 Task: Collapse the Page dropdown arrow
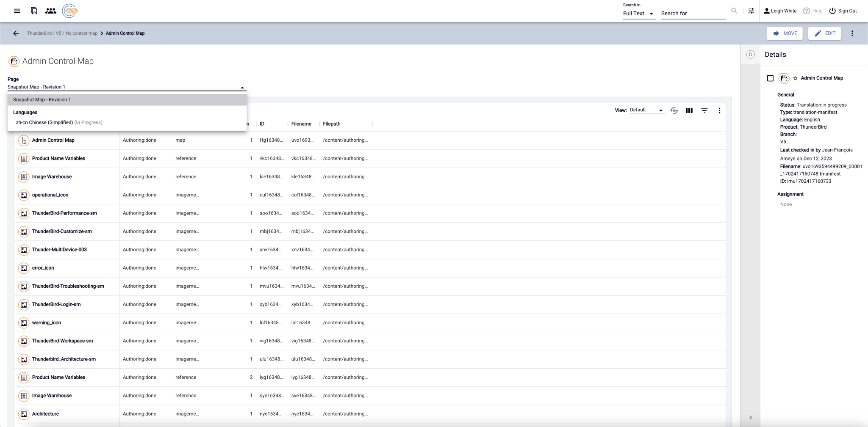[x=242, y=88]
